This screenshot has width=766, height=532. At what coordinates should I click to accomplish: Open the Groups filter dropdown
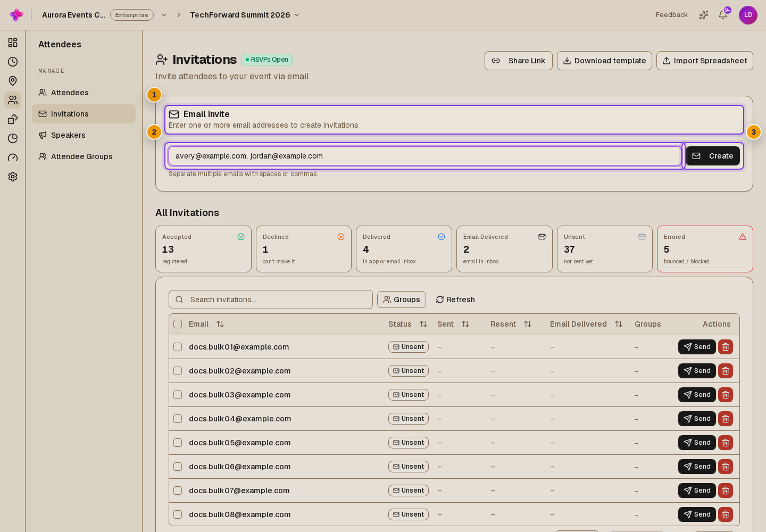(x=402, y=300)
